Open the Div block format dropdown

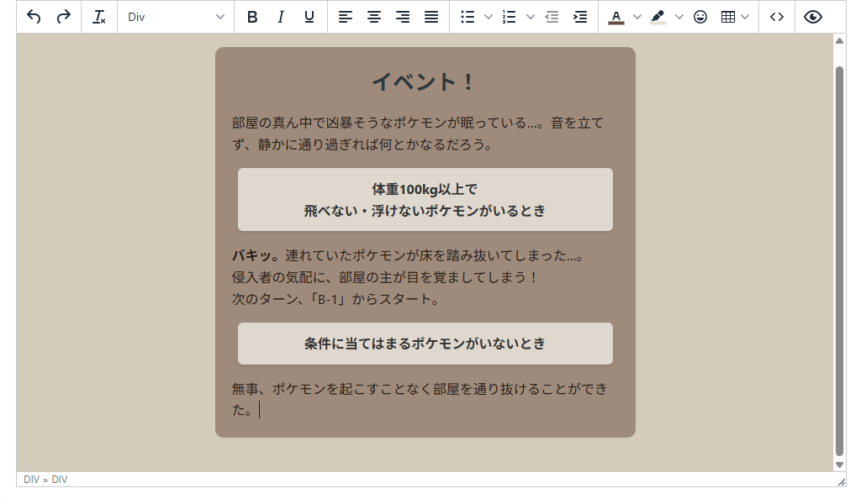[x=176, y=17]
